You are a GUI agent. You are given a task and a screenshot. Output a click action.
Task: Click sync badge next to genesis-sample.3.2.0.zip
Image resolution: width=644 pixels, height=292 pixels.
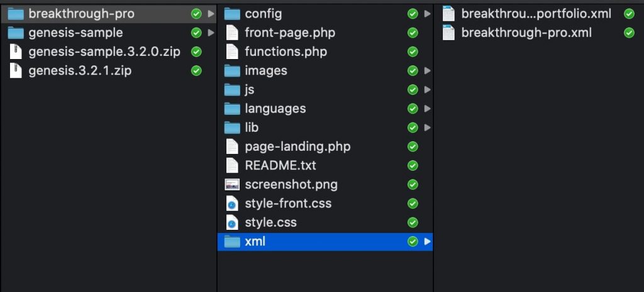[196, 51]
